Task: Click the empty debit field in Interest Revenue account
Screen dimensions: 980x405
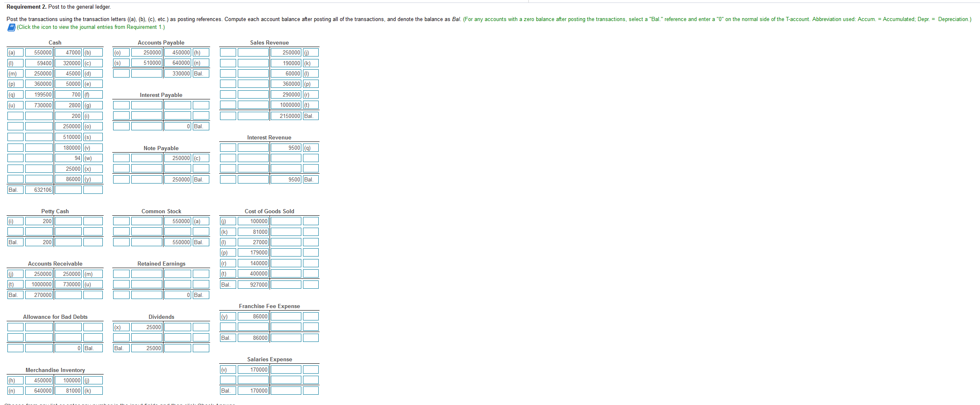Action: point(253,148)
